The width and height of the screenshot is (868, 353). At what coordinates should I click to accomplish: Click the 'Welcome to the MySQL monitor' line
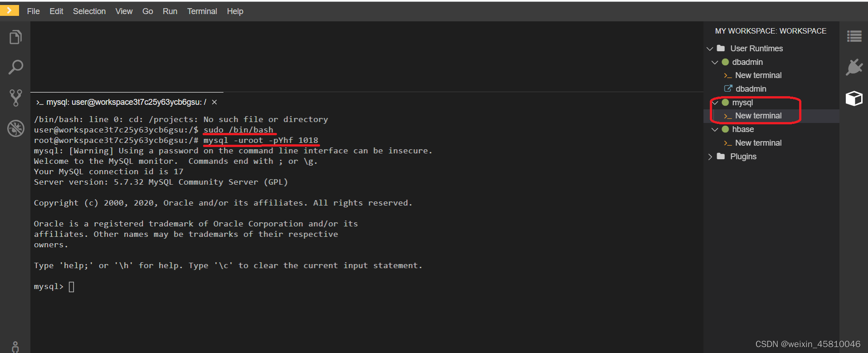[x=176, y=161]
